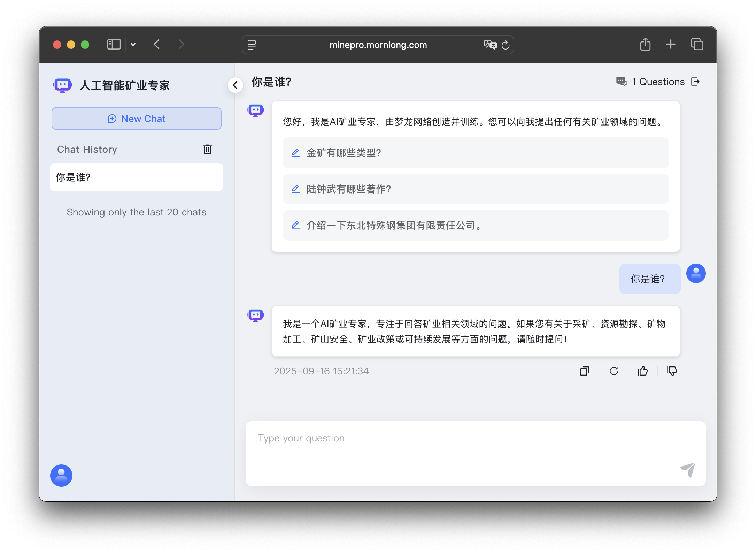
Task: Open Safari sidebar dropdown chevron
Action: pyautogui.click(x=133, y=44)
